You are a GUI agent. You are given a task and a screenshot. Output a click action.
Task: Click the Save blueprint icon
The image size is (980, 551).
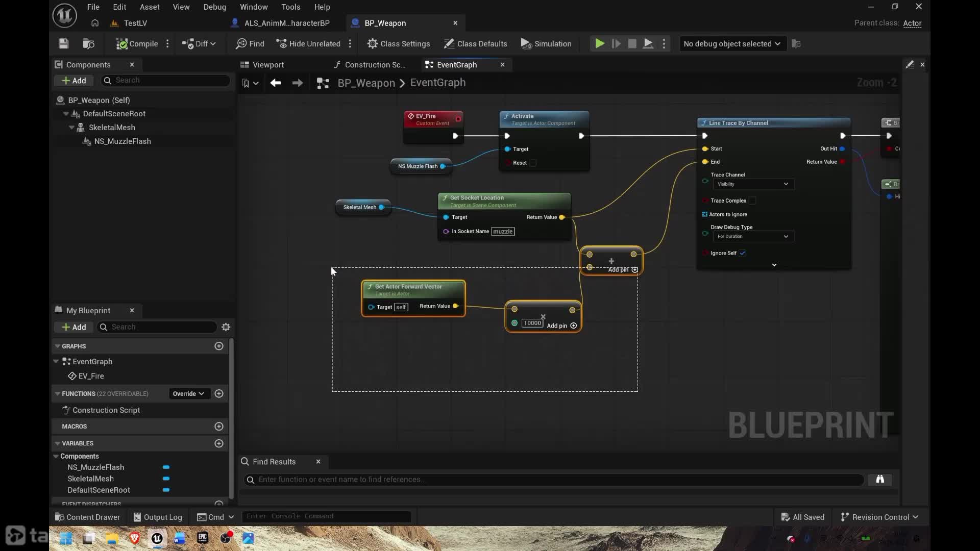coord(63,44)
